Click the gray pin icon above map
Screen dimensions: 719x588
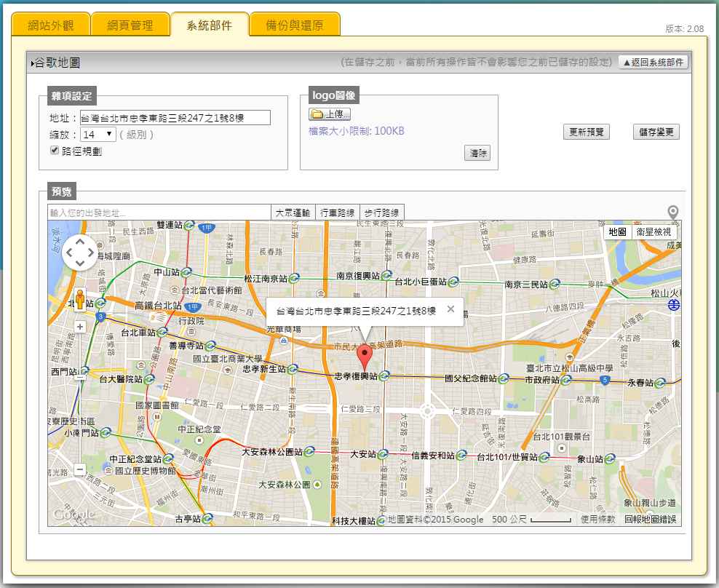pyautogui.click(x=673, y=212)
